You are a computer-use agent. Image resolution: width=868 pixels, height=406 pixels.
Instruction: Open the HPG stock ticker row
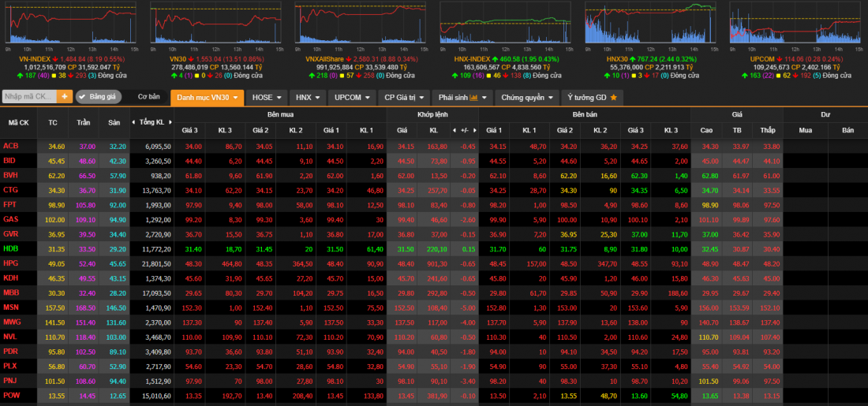click(x=11, y=263)
